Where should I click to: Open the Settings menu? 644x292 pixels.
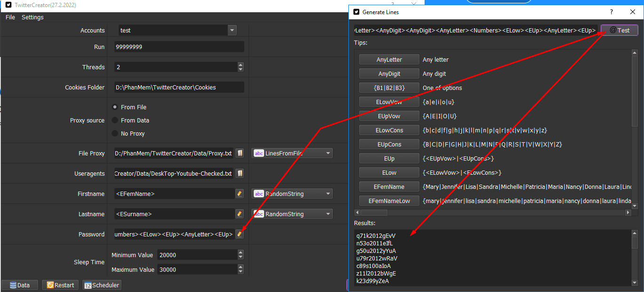click(x=32, y=17)
